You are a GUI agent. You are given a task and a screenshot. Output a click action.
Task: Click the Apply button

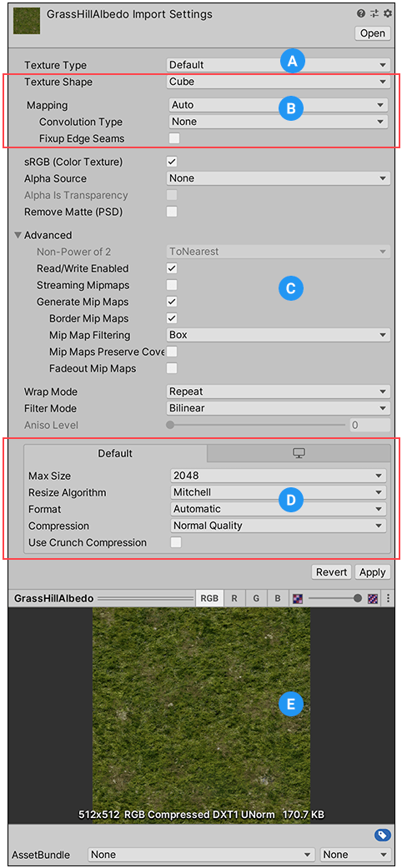[373, 571]
